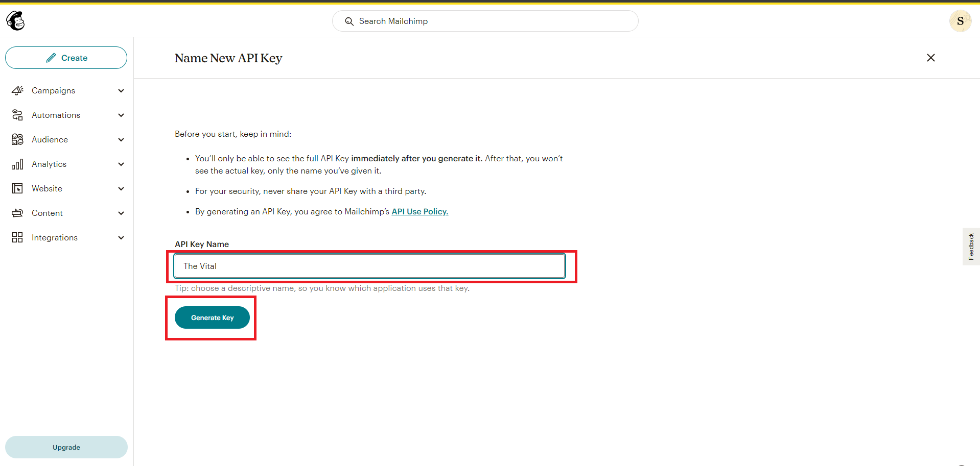Expand the Audience menu chevron
Screen dimensions: 980x466
pyautogui.click(x=121, y=139)
